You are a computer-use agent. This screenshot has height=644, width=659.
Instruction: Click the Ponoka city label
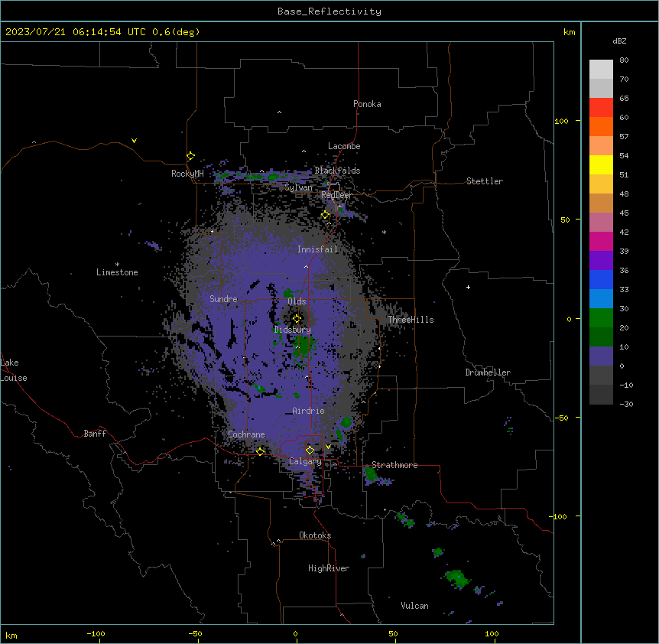367,104
